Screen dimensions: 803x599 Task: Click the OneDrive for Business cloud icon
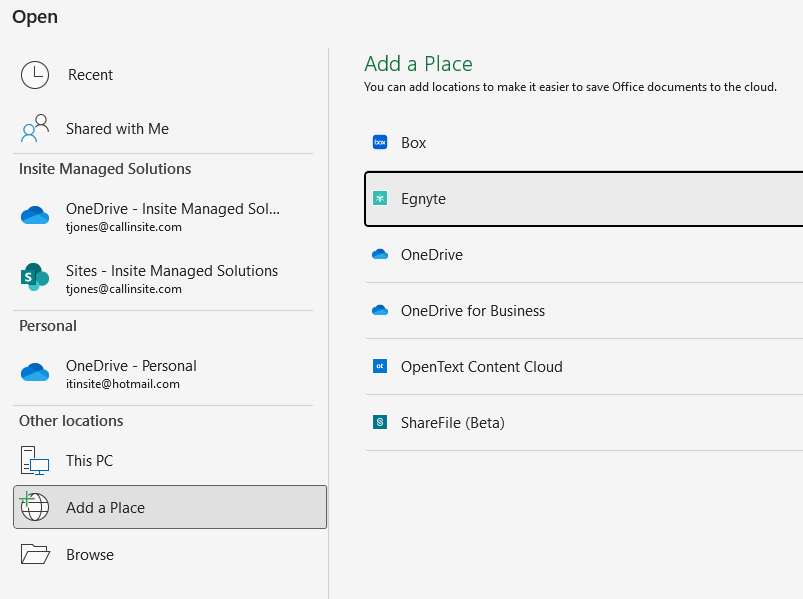click(380, 310)
